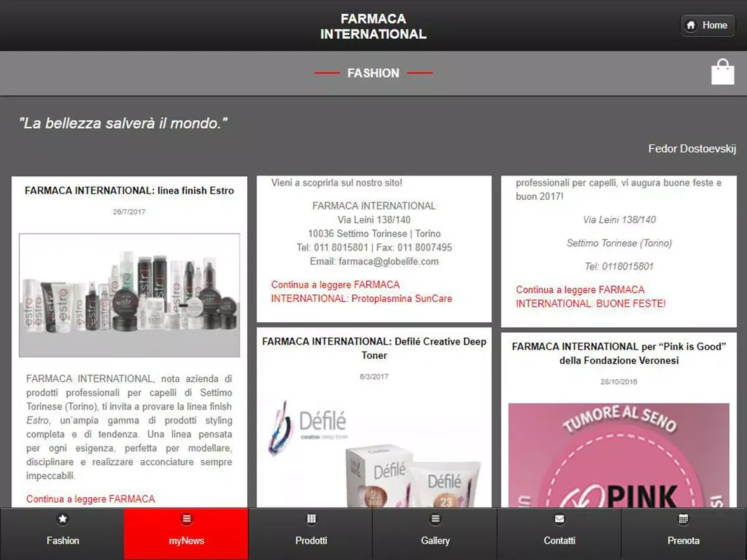Click the author name Fedor Dostoevskij
The width and height of the screenshot is (747, 560).
coord(692,149)
